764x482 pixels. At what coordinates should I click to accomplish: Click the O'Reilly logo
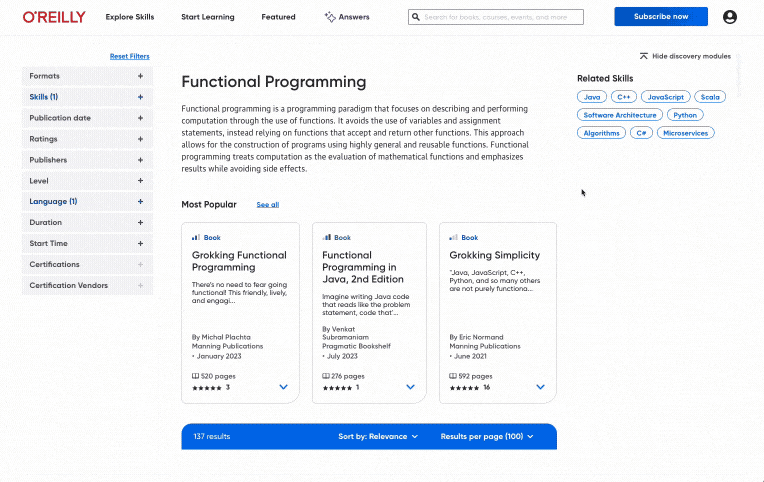pos(54,17)
